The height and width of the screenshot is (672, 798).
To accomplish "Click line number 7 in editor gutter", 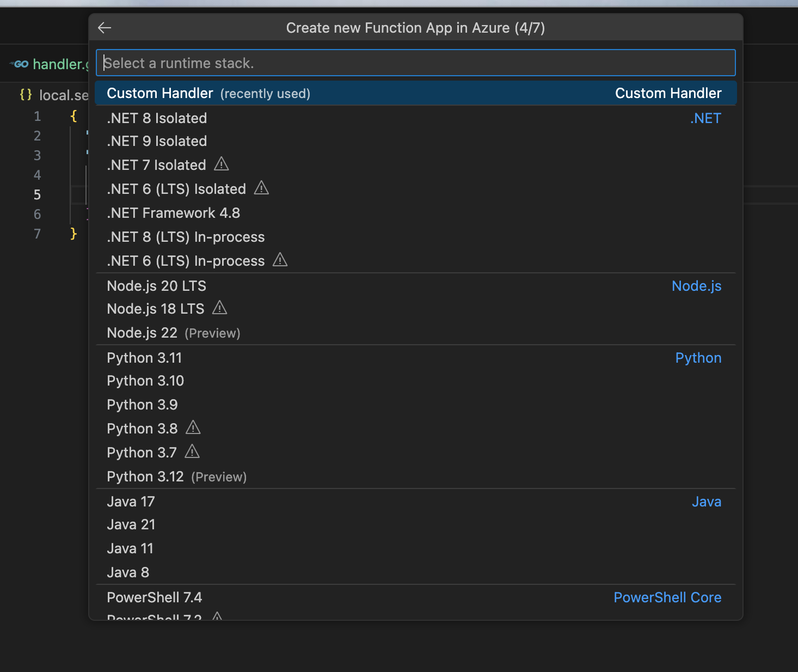I will [x=37, y=234].
